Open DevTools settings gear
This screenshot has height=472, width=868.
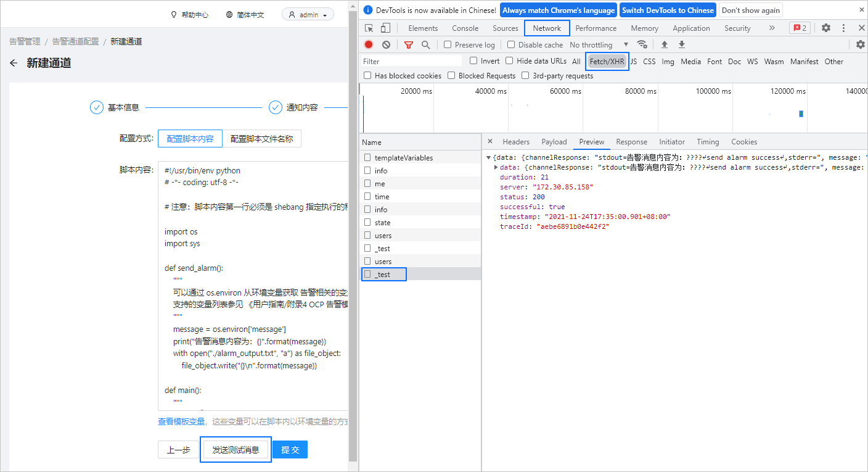(x=826, y=28)
